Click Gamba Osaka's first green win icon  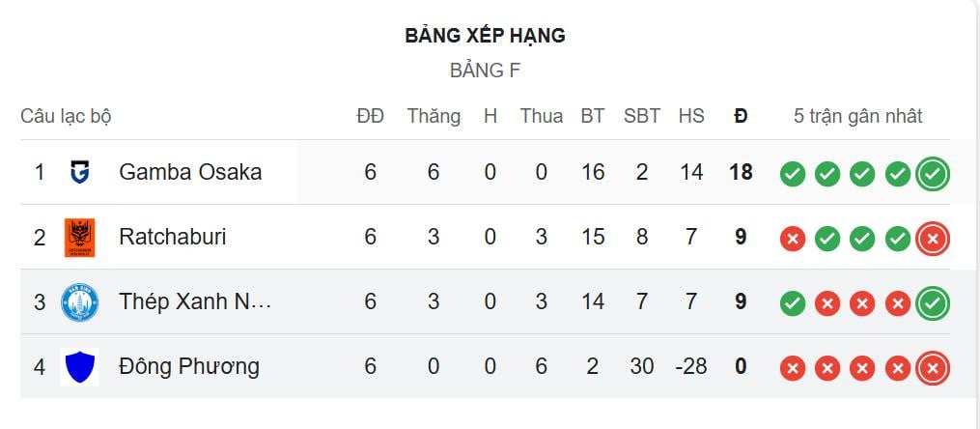pyautogui.click(x=793, y=174)
